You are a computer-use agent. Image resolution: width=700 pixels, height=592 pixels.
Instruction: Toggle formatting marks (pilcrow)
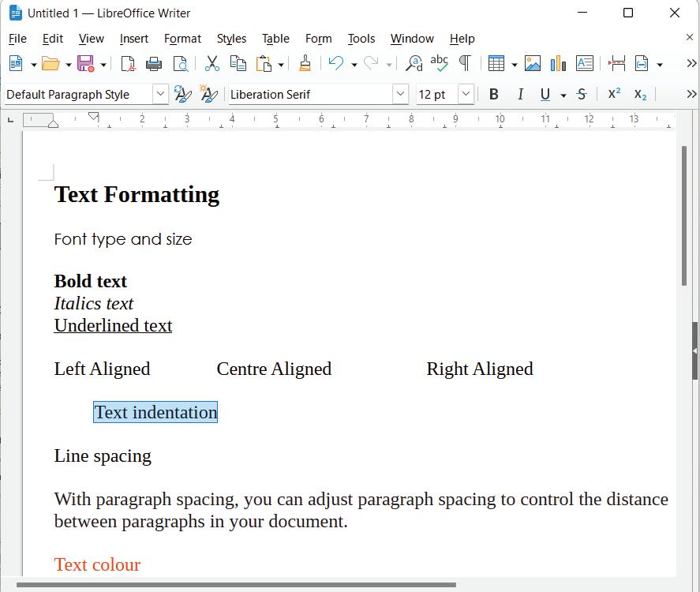point(465,63)
